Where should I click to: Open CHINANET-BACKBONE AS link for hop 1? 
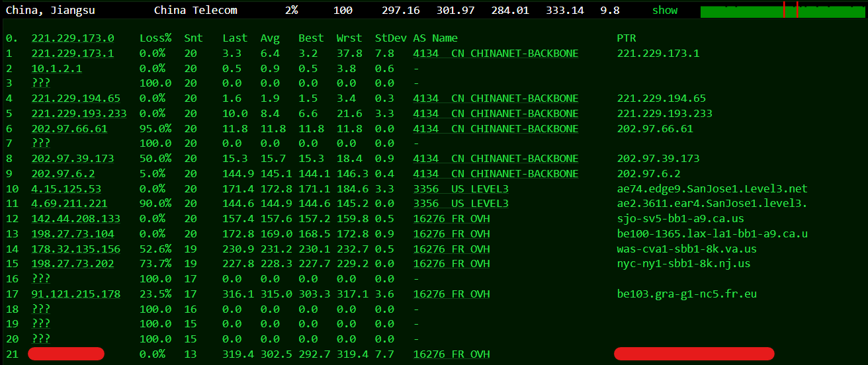496,54
